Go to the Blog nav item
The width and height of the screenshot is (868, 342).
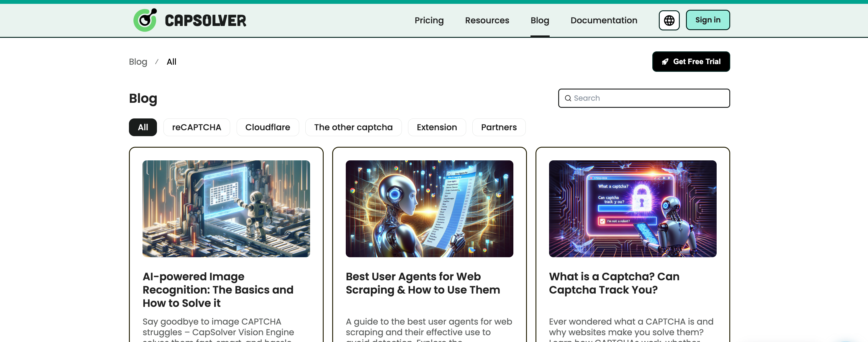[x=540, y=20]
